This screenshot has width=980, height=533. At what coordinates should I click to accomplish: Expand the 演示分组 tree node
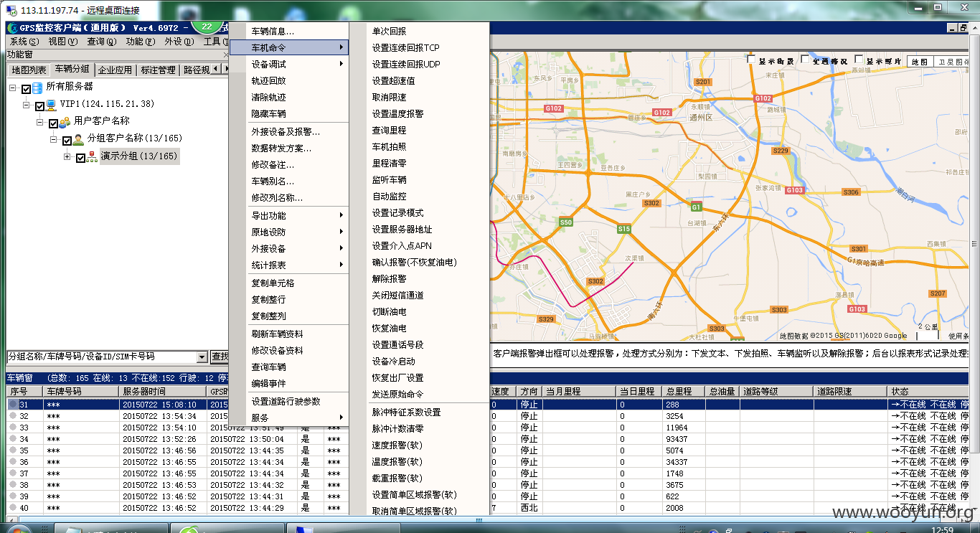pyautogui.click(x=67, y=156)
